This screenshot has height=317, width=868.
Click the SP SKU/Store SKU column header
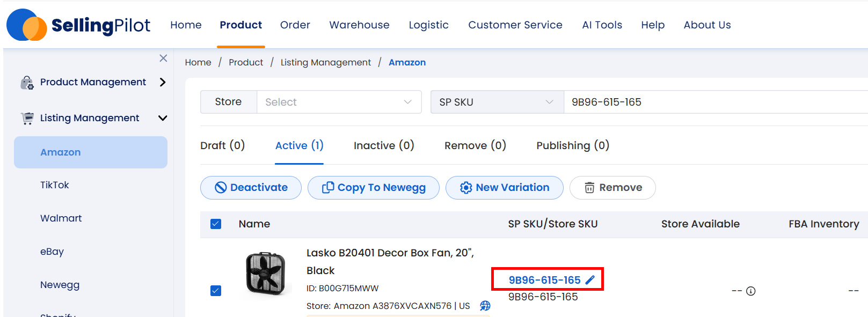tap(553, 224)
